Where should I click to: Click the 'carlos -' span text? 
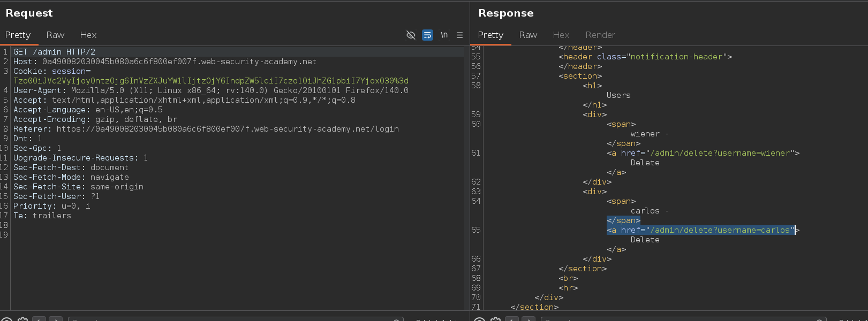[x=650, y=211]
